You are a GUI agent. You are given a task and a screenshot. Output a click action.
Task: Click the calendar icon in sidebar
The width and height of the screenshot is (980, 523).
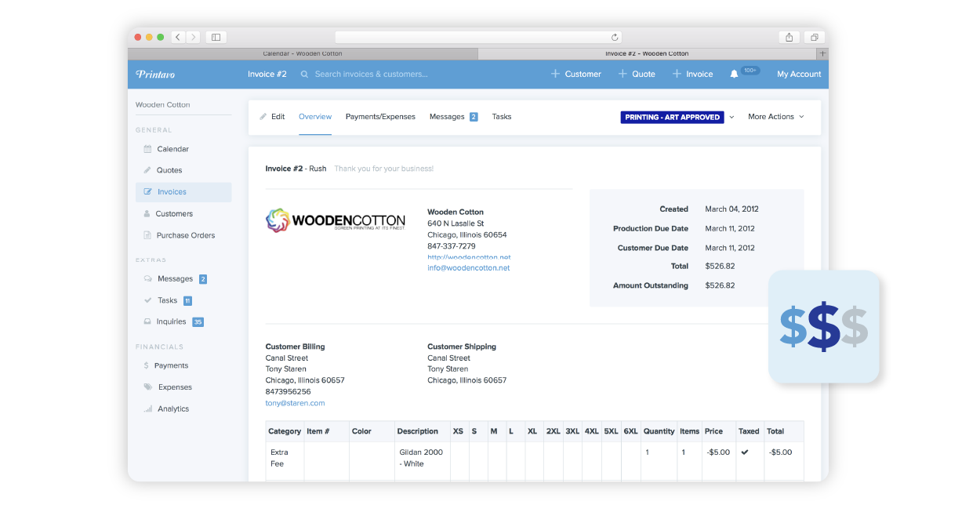point(147,149)
